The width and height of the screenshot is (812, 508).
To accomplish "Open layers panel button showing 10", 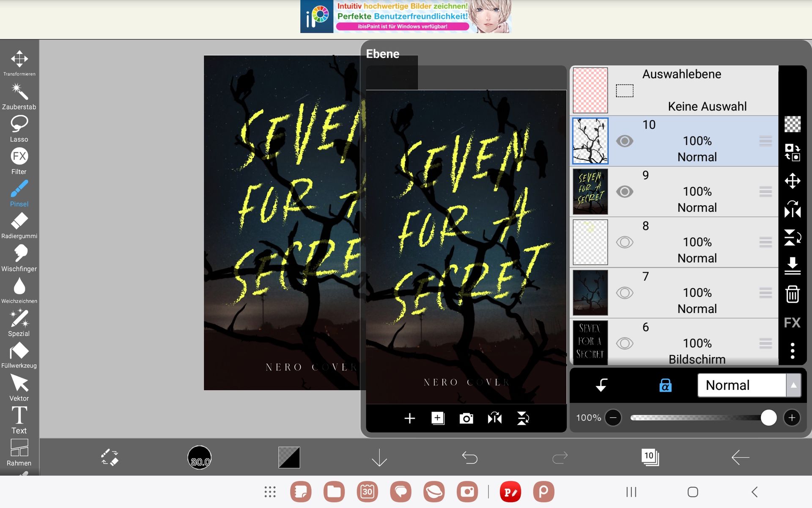I will coord(650,457).
